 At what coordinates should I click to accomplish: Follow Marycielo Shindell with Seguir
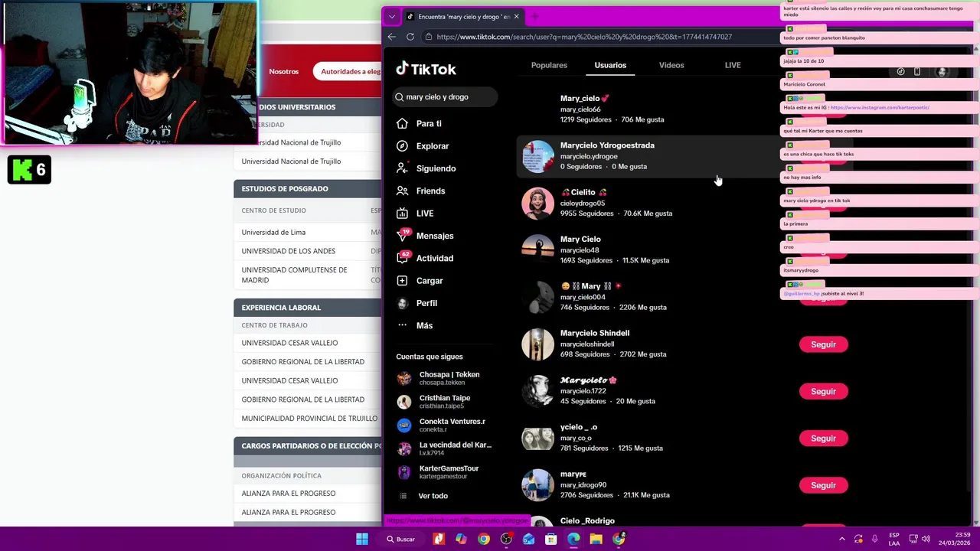(x=823, y=344)
